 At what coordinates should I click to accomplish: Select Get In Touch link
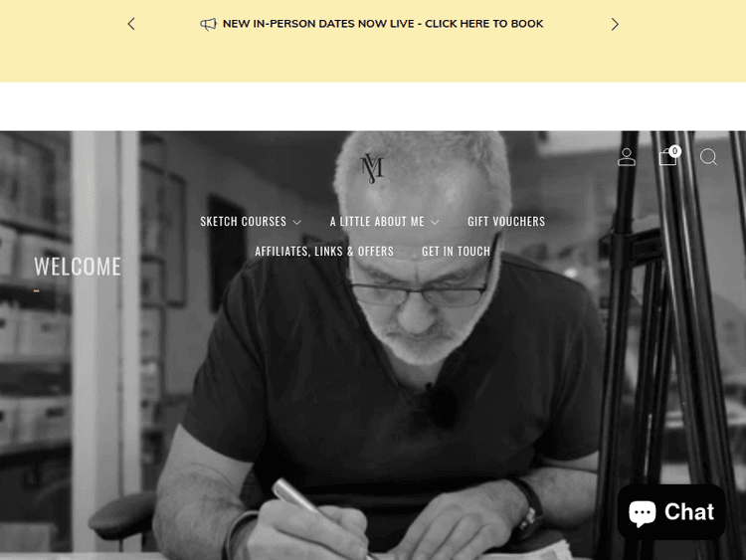point(456,252)
